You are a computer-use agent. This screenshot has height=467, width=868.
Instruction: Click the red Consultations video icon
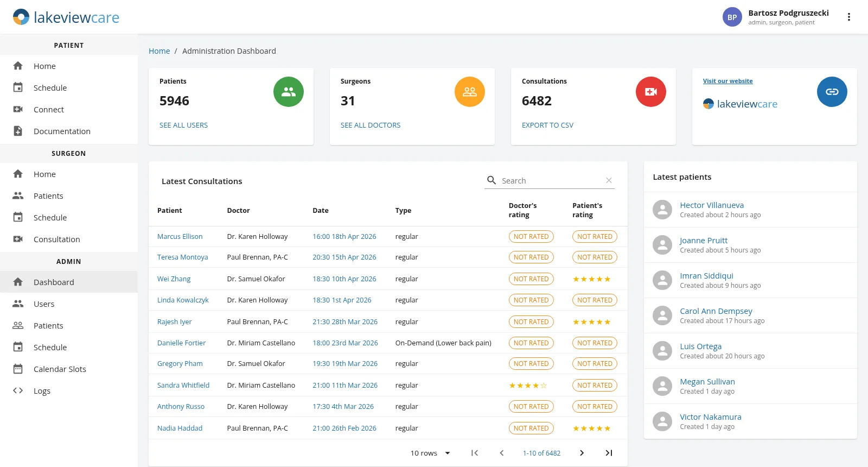[x=651, y=92]
